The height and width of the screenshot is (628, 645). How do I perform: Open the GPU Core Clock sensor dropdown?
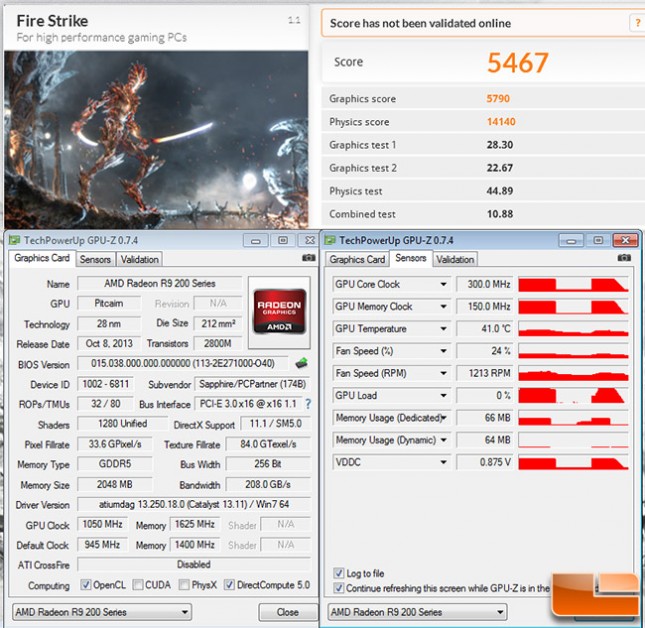pos(443,284)
